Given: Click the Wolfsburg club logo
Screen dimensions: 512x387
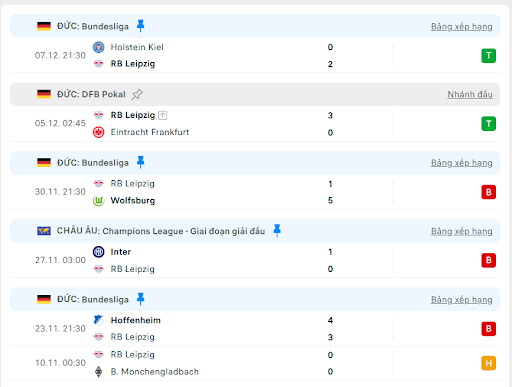Looking at the screenshot, I should [98, 201].
